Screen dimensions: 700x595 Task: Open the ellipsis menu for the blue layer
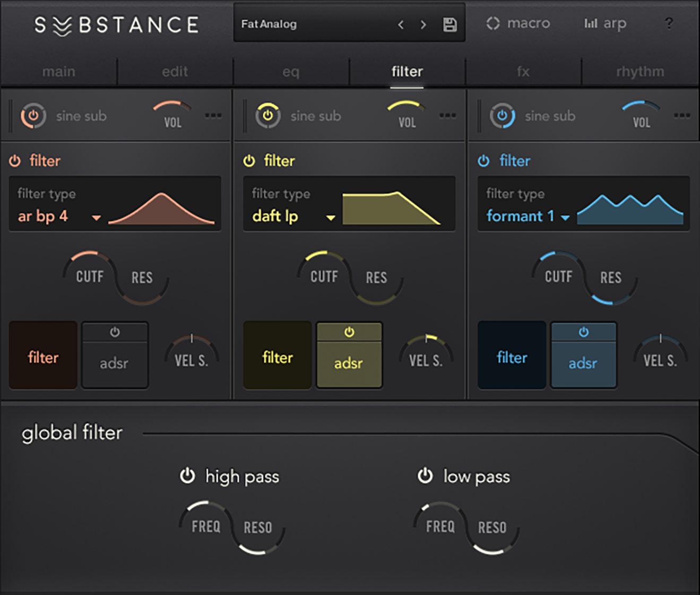tap(682, 116)
